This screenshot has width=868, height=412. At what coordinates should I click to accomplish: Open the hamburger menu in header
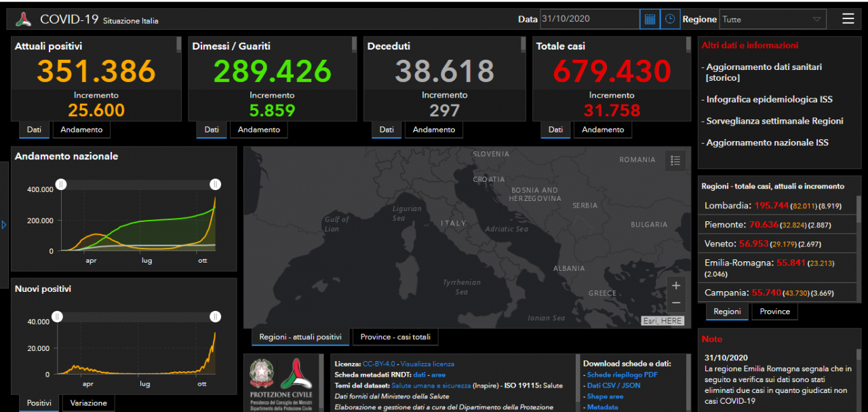coord(848,19)
